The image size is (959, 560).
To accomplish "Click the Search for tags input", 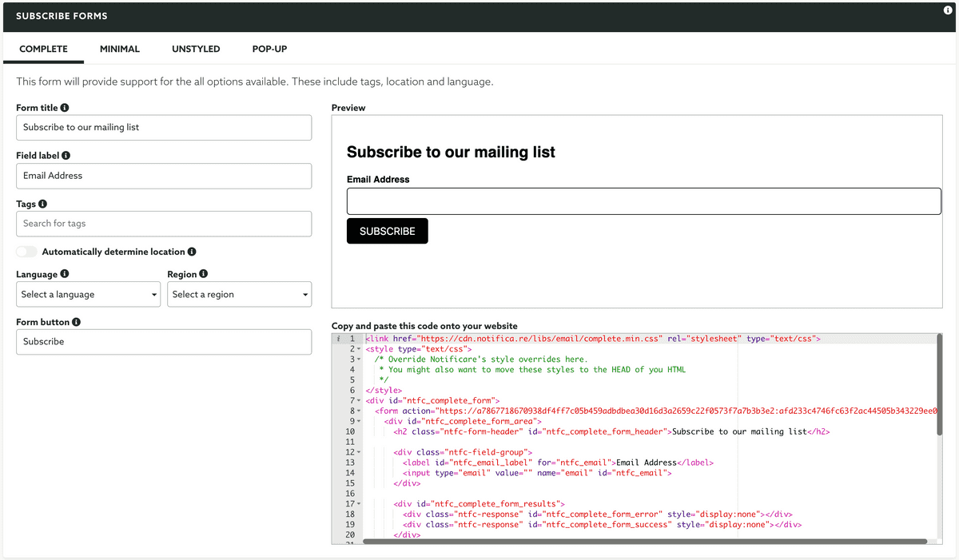I will tap(164, 224).
